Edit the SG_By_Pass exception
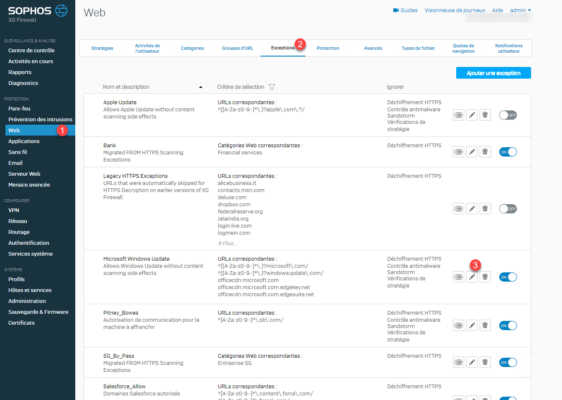This screenshot has height=400, width=562. click(472, 362)
